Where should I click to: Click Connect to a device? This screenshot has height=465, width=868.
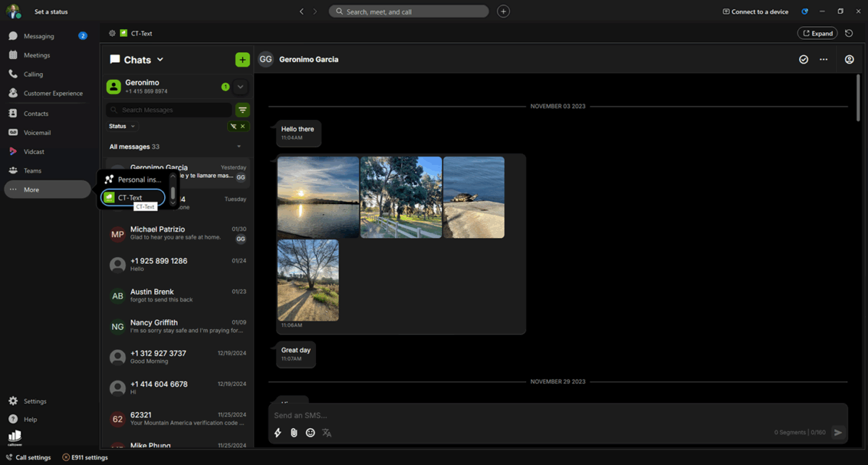coord(755,12)
